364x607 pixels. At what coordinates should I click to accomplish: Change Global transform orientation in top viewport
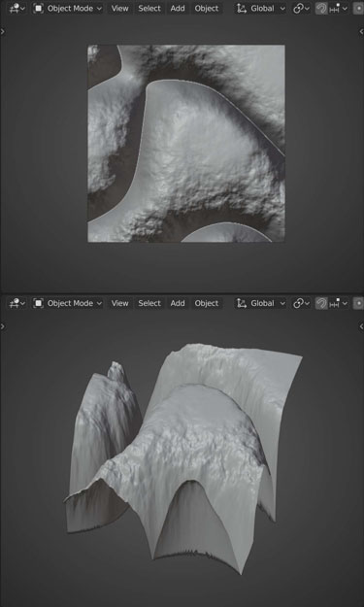pyautogui.click(x=261, y=8)
